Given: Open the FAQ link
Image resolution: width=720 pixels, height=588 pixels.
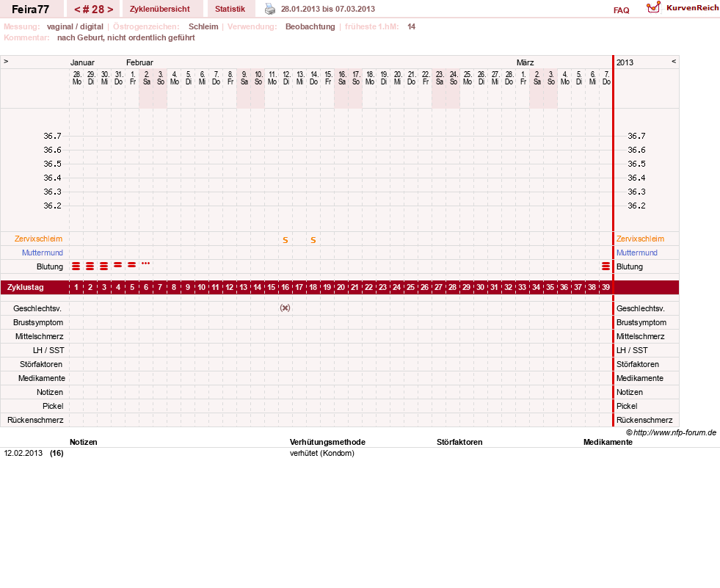Looking at the screenshot, I should coord(621,10).
